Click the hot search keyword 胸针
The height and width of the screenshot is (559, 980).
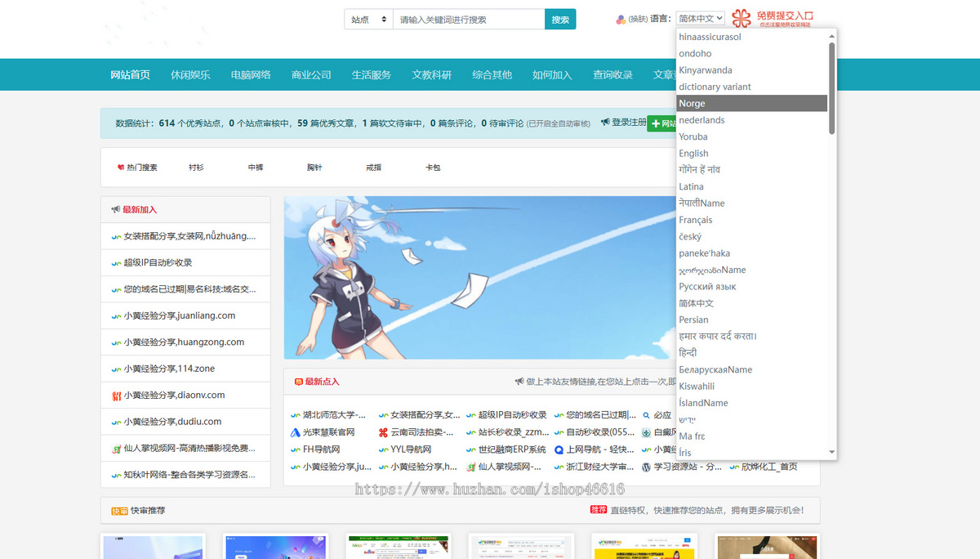[314, 167]
